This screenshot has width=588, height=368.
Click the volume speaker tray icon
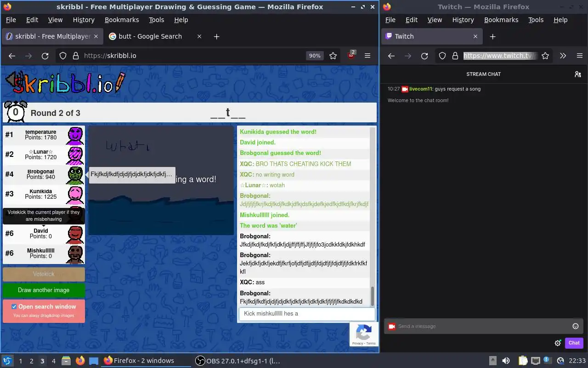(506, 361)
